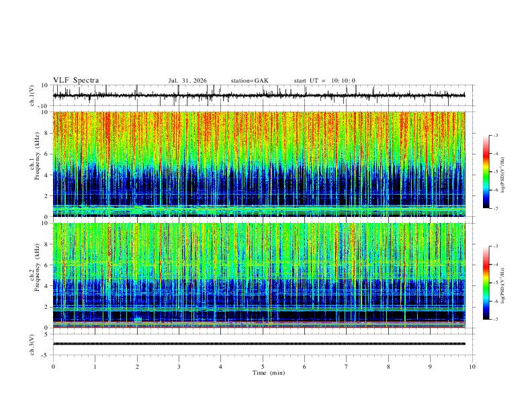This screenshot has width=532, height=411.
Task: Click the "VLF Spectra" plot title
Action: point(76,81)
